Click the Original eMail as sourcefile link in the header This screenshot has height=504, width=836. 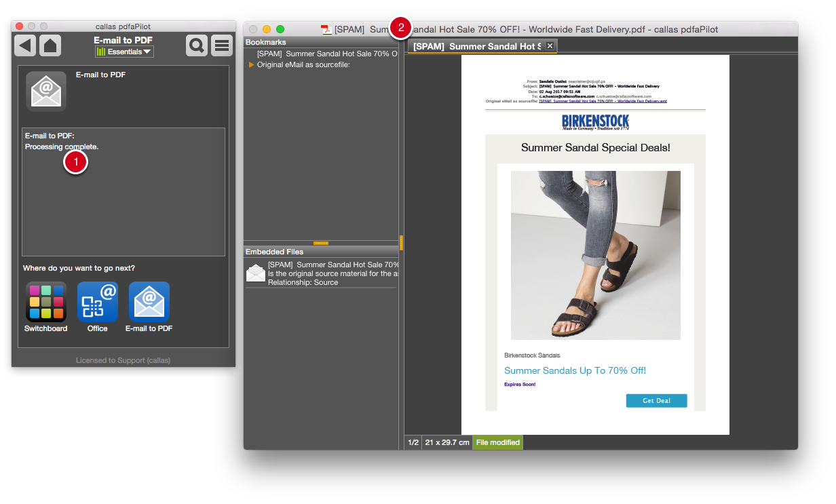coord(603,101)
